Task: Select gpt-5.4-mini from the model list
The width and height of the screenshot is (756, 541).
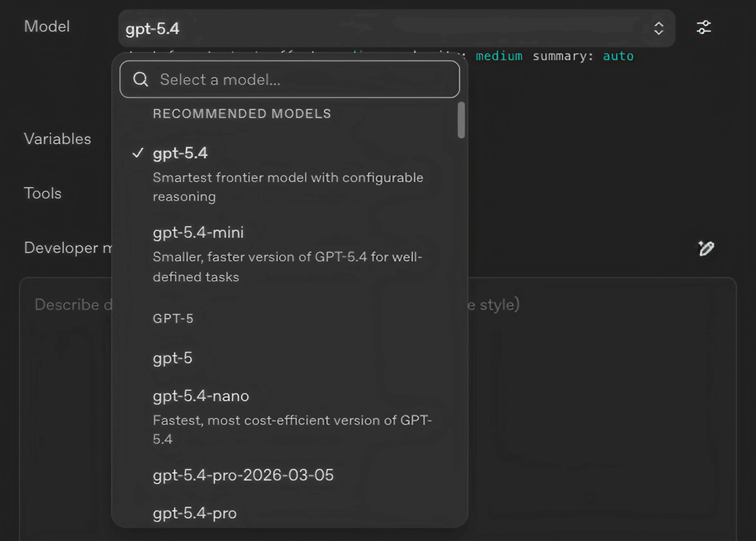Action: point(198,233)
